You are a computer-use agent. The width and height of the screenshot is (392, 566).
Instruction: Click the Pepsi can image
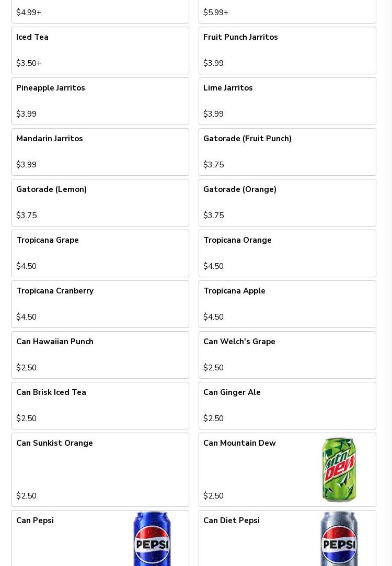click(x=152, y=539)
